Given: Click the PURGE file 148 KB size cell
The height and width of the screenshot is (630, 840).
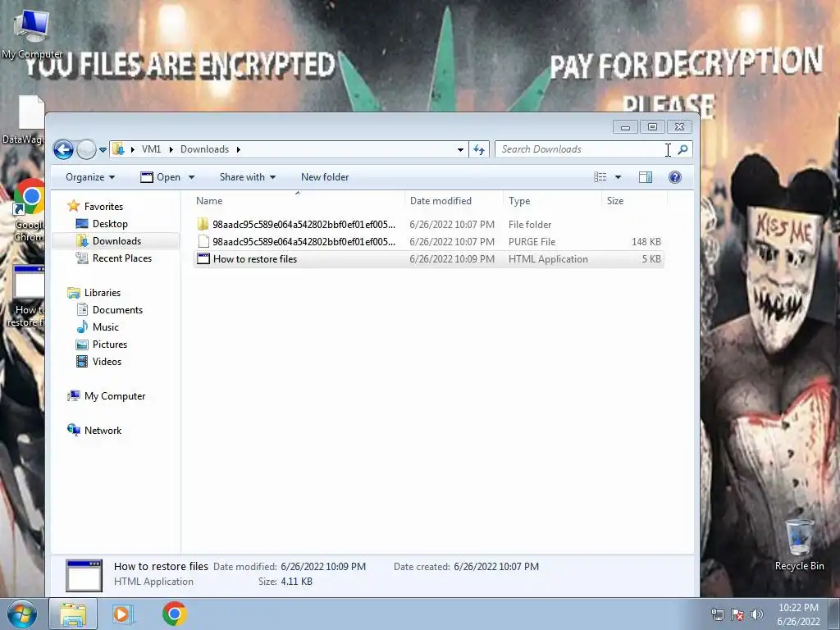Looking at the screenshot, I should 646,242.
